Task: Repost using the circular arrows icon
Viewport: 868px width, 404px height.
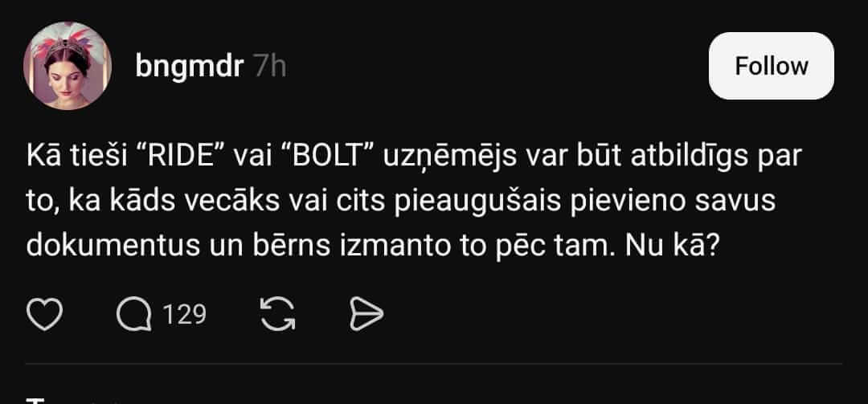Action: (x=278, y=315)
